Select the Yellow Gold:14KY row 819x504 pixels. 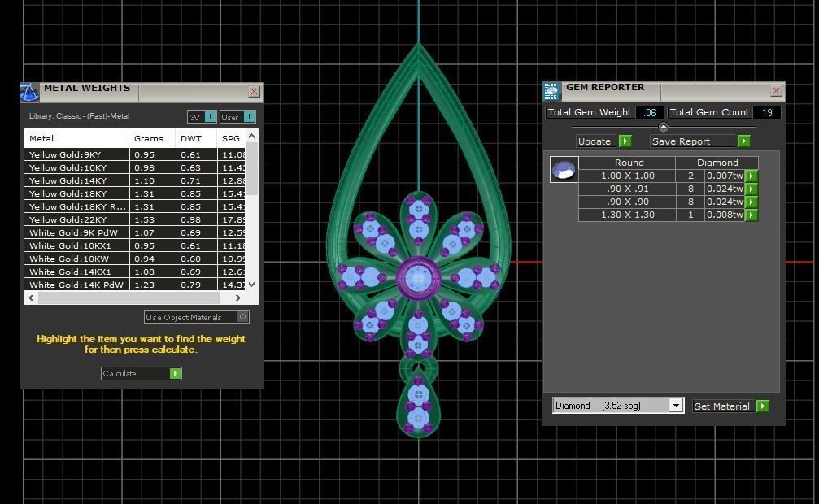click(135, 180)
